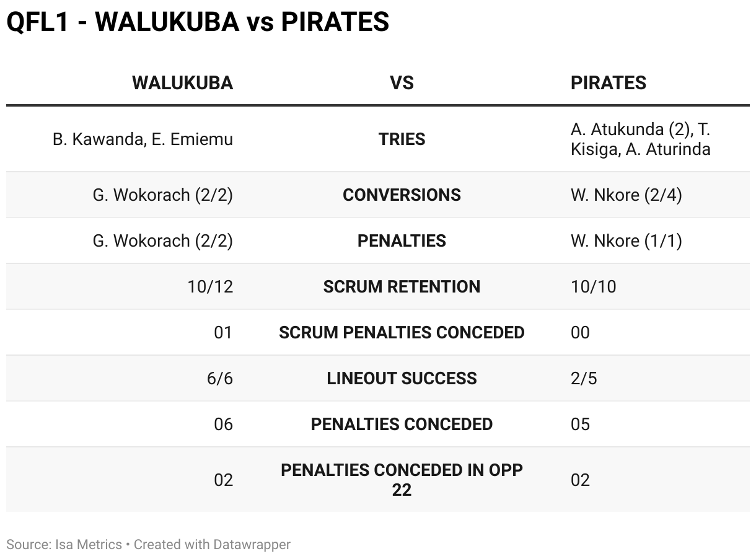This screenshot has height=559, width=756.
Task: Click the chart title QFL1 - WALUKUBA vs PIRATES
Action: coord(198,23)
